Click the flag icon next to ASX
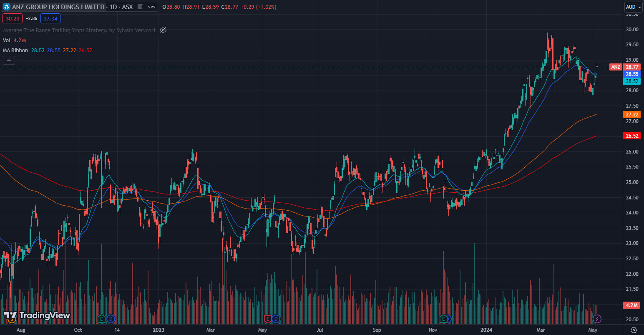This screenshot has height=335, width=644. tap(140, 7)
